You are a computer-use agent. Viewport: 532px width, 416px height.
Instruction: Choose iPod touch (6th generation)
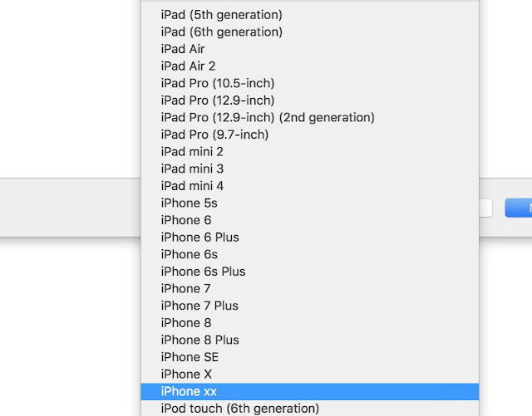[x=309, y=409]
